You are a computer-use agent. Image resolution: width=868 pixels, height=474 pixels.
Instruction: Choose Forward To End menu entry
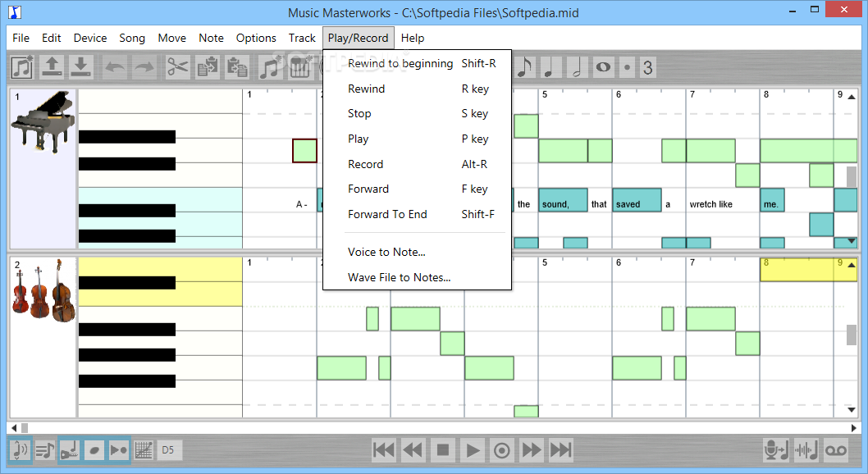pos(417,214)
